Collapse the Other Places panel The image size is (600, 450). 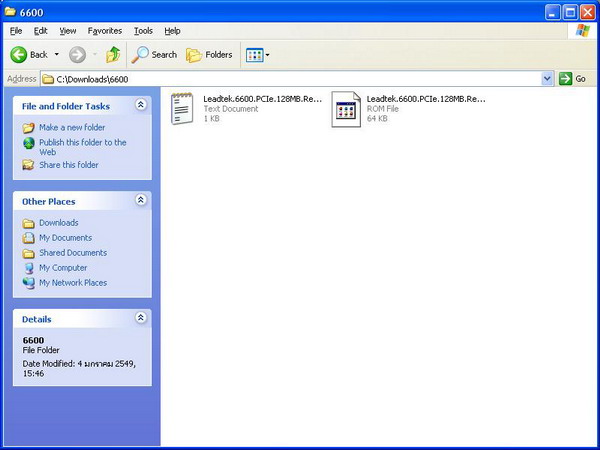point(141,200)
